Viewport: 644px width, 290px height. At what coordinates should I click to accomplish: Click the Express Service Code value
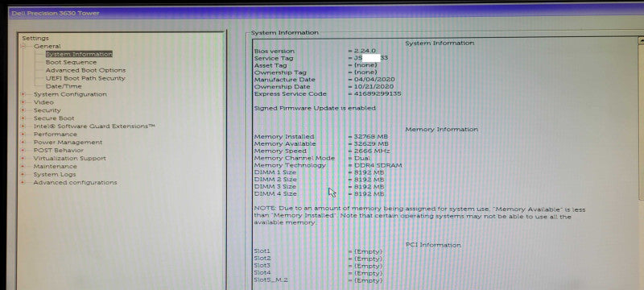pyautogui.click(x=378, y=94)
